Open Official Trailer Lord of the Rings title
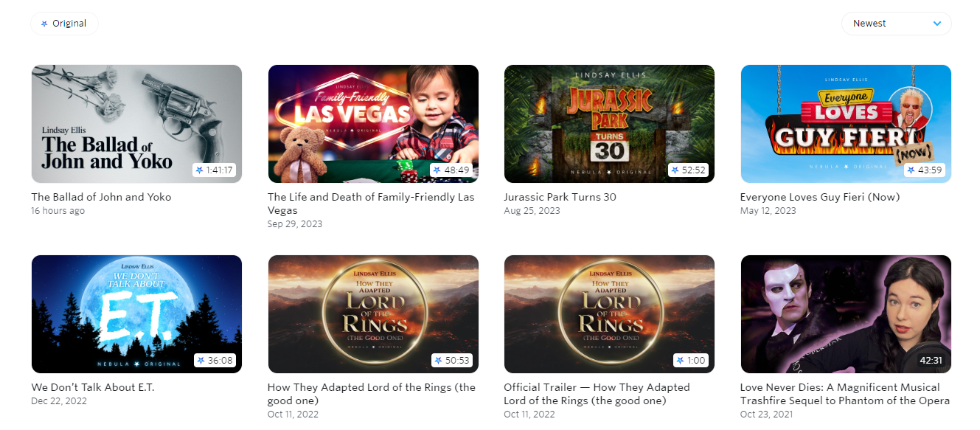Viewport: 980px width, 430px height. click(x=597, y=394)
